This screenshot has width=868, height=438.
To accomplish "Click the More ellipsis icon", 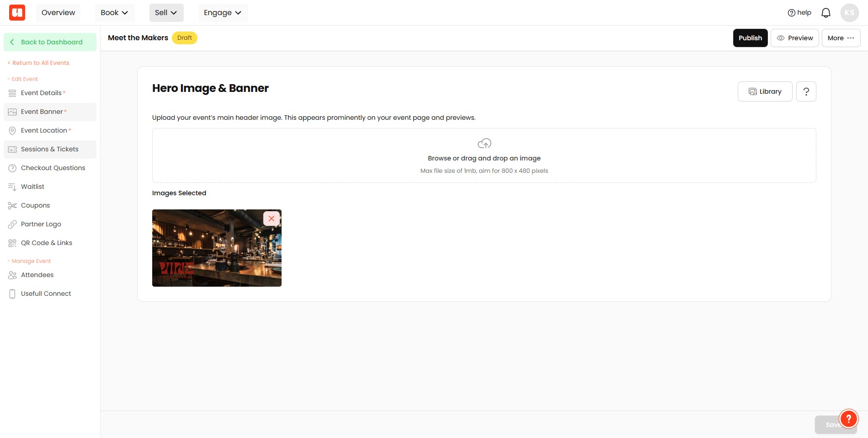I will [x=850, y=38].
